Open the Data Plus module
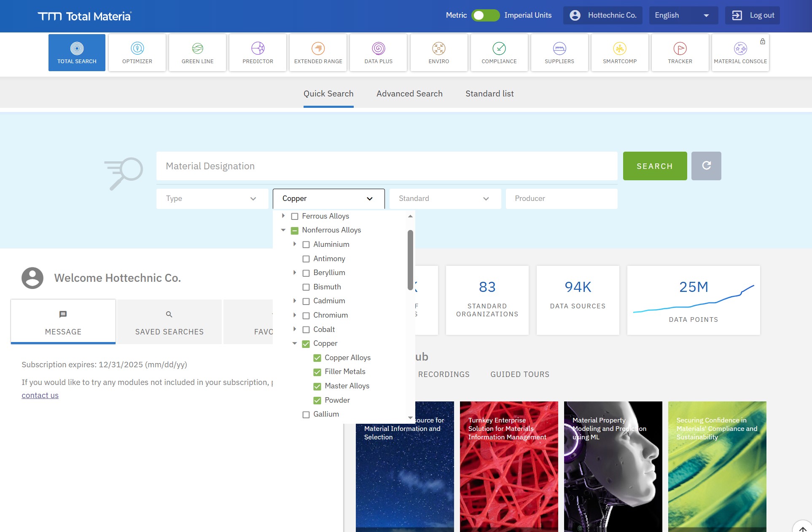812x532 pixels. coord(378,53)
